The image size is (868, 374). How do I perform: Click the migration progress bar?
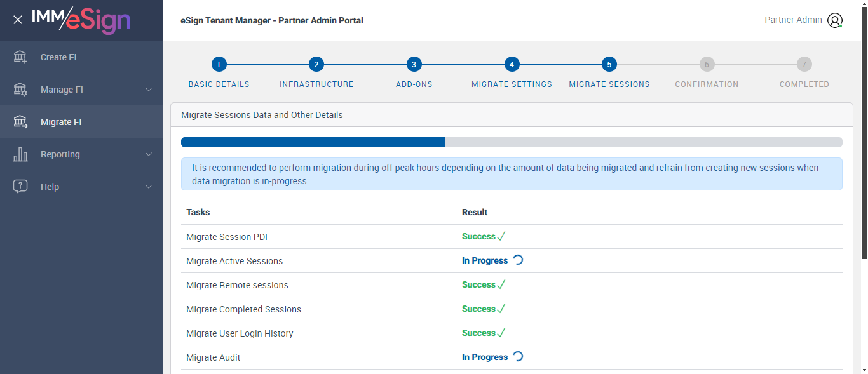(512, 142)
